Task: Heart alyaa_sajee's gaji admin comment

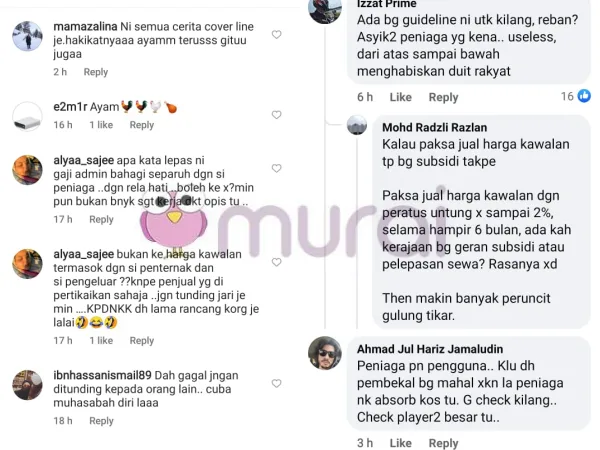Action: [277, 168]
